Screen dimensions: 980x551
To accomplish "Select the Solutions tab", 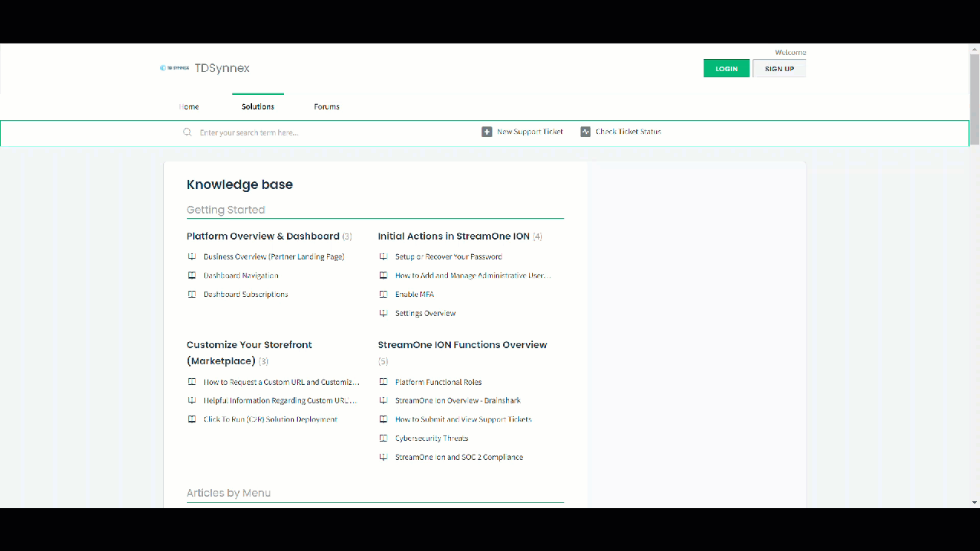I will point(258,106).
